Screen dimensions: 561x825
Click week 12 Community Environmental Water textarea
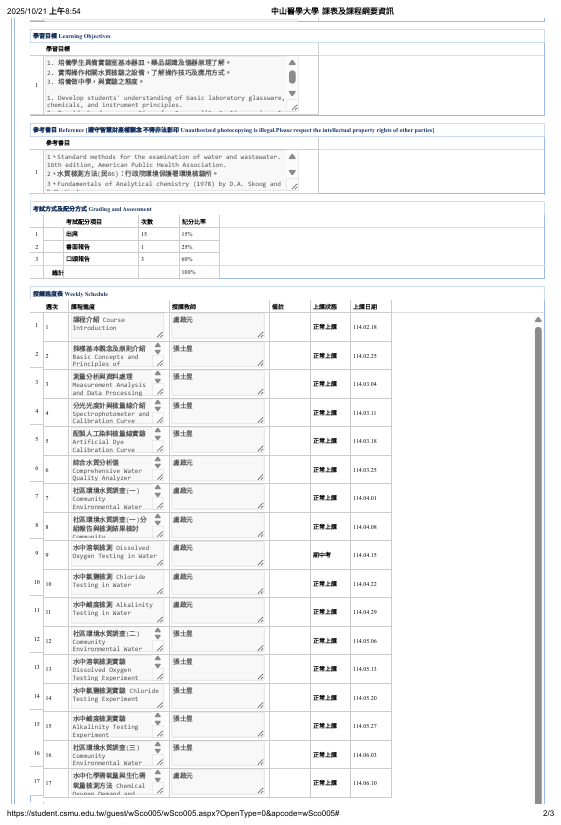tap(118, 640)
